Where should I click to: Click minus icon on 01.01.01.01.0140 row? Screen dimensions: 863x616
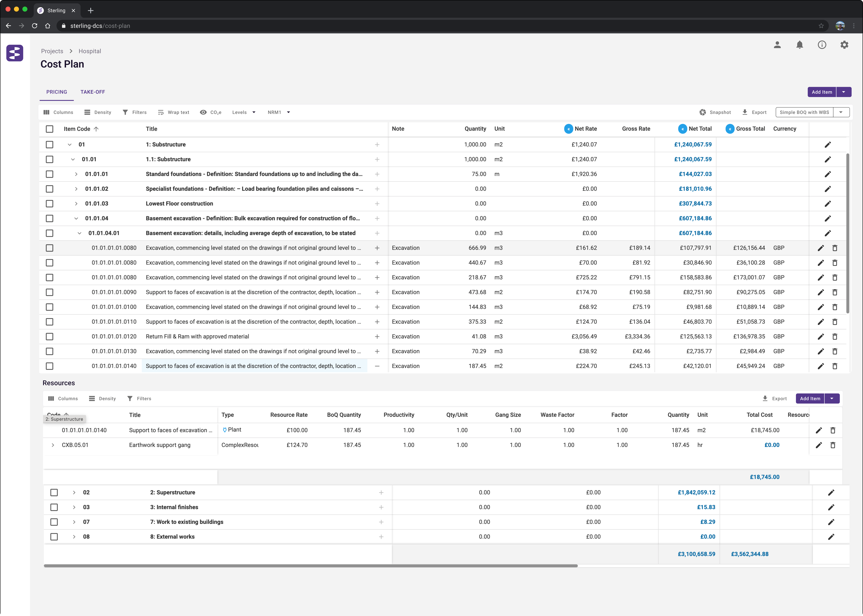click(x=377, y=366)
